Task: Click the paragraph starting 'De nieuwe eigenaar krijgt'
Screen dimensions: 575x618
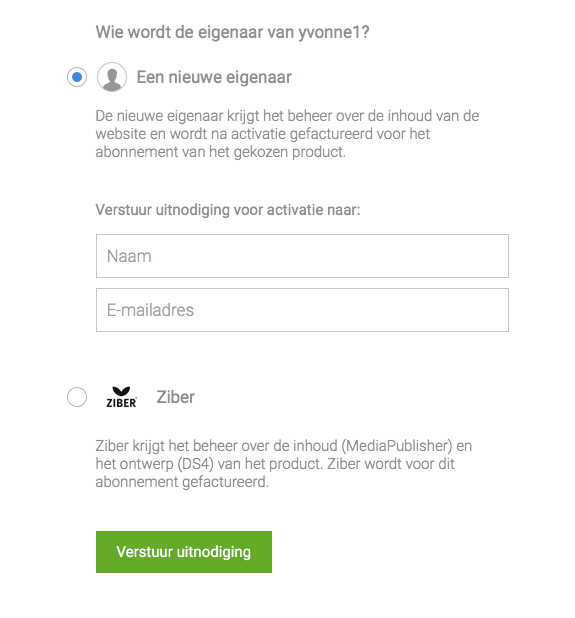Action: (x=287, y=134)
